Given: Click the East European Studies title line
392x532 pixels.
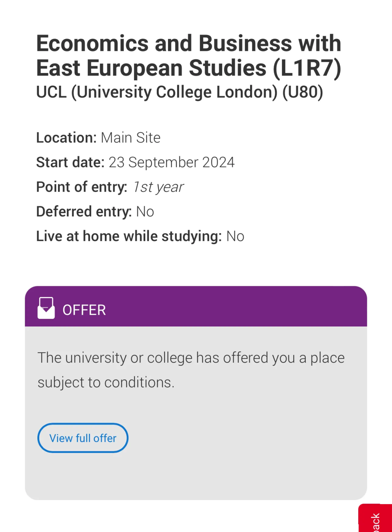Looking at the screenshot, I should [x=151, y=68].
